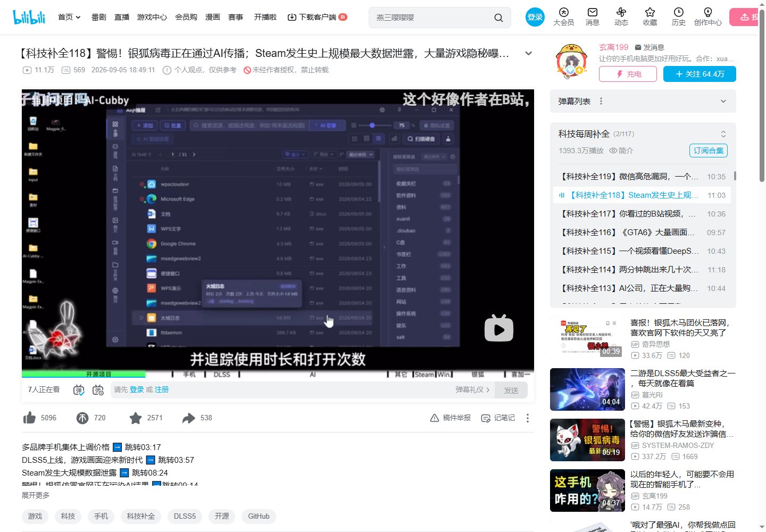Viewport: 766px width, 532px height.
Task: Click the 科技补全 tag
Action: pyautogui.click(x=141, y=516)
